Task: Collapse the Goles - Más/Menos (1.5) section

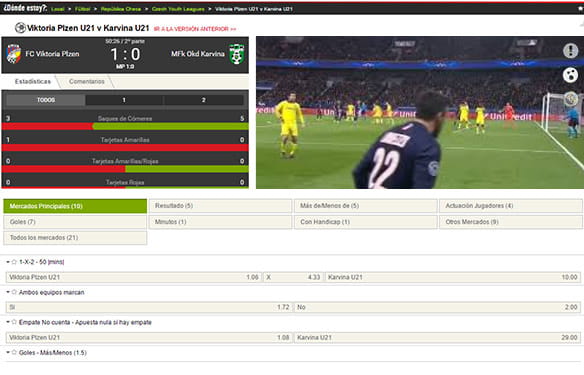Action: pyautogui.click(x=8, y=352)
